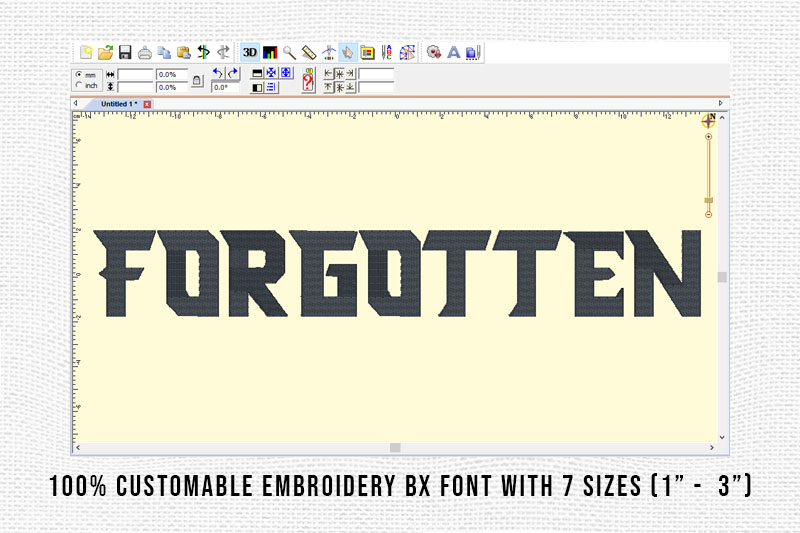Click the zoom slider handle
This screenshot has width=800, height=533.
coord(709,200)
